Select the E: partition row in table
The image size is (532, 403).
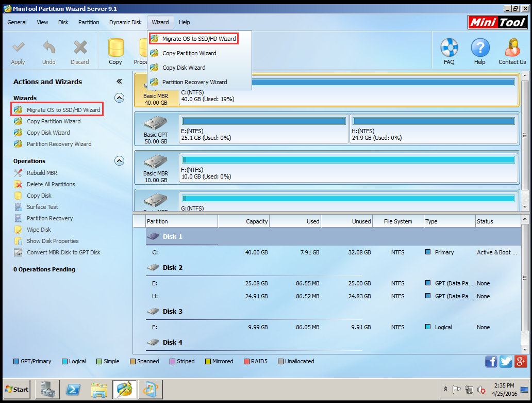[334, 283]
